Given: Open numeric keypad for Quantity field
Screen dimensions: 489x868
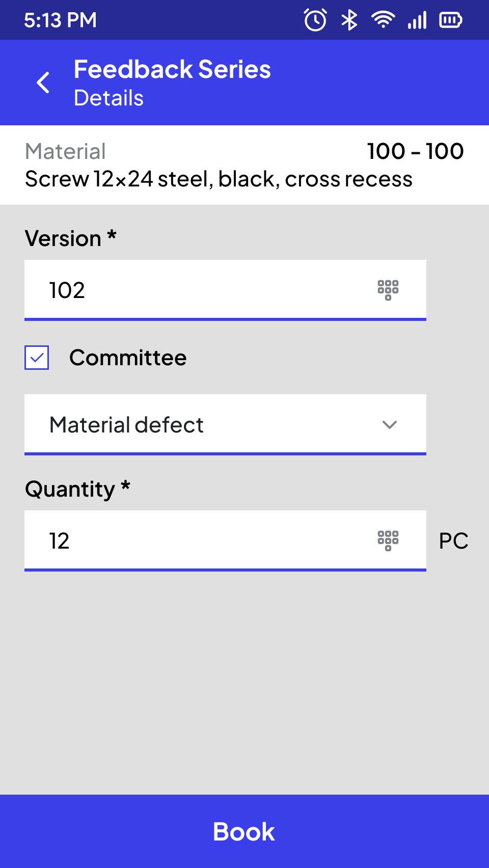Looking at the screenshot, I should click(388, 540).
